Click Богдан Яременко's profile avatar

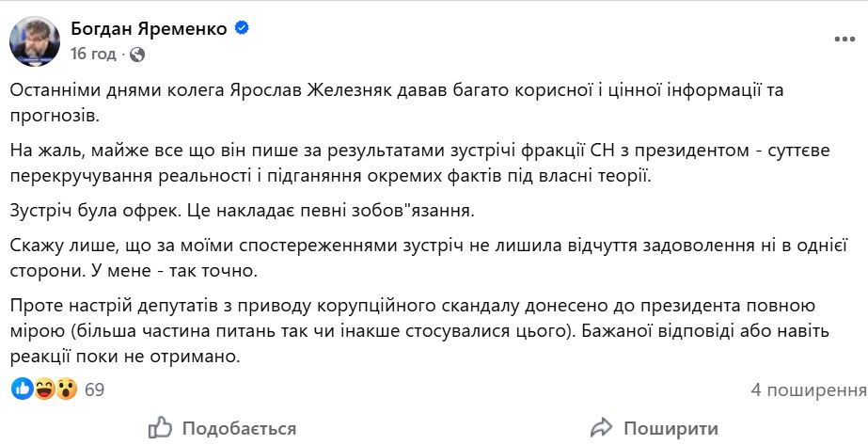(33, 39)
